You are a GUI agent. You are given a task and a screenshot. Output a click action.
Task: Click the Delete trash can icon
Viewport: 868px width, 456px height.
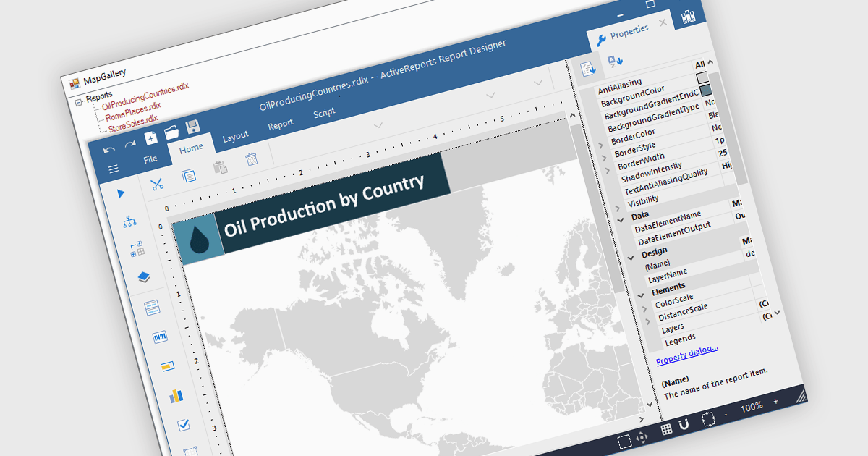tap(251, 159)
